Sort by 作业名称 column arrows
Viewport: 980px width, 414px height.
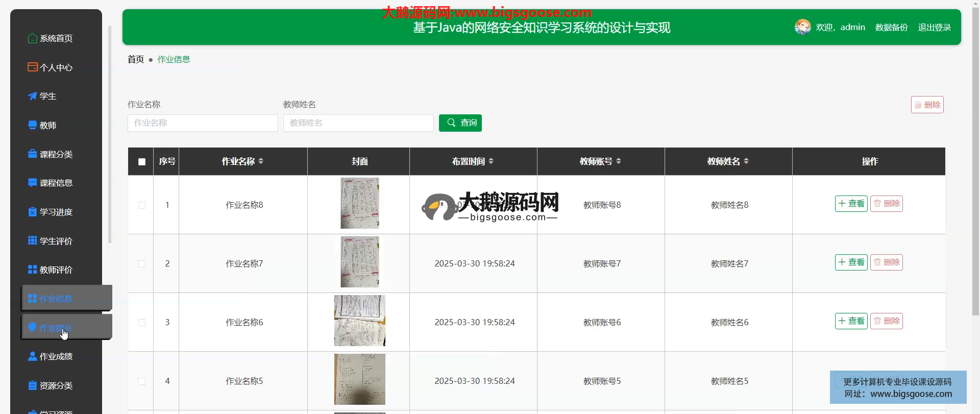(x=261, y=161)
